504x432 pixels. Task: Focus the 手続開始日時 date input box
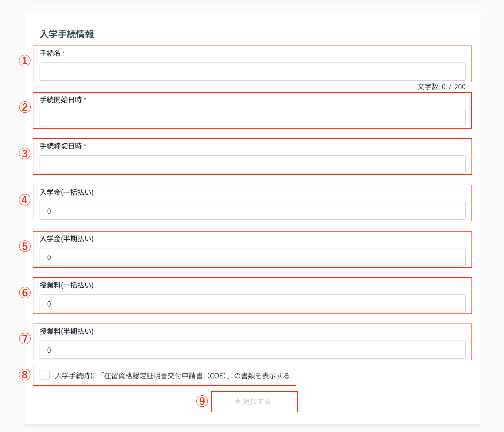click(x=252, y=118)
